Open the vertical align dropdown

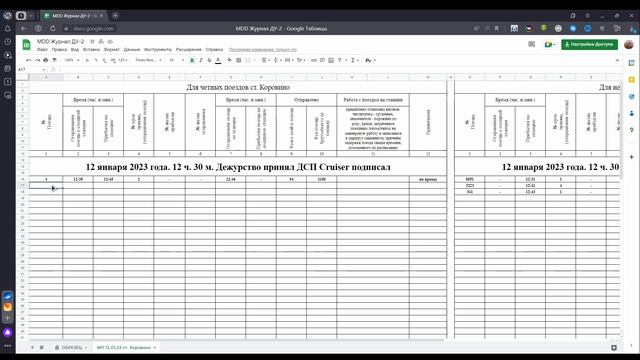point(277,60)
